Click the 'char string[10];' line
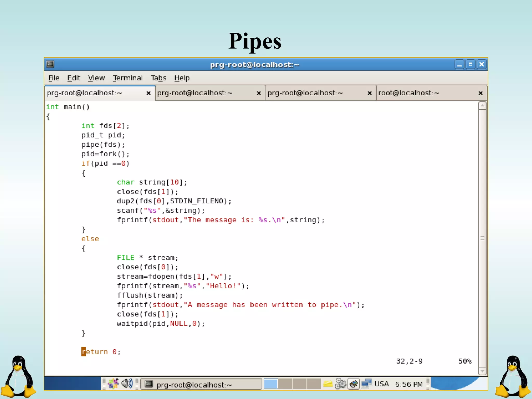 click(x=152, y=182)
